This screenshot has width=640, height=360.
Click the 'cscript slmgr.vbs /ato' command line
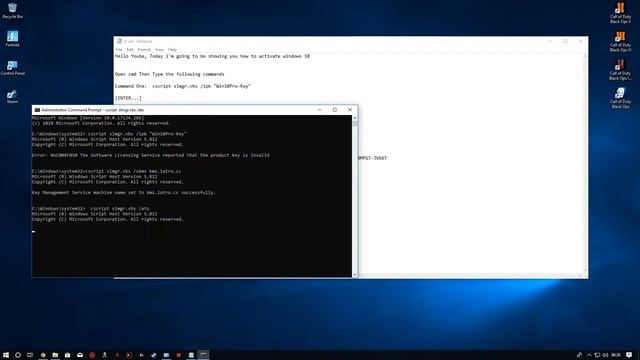[x=91, y=209]
